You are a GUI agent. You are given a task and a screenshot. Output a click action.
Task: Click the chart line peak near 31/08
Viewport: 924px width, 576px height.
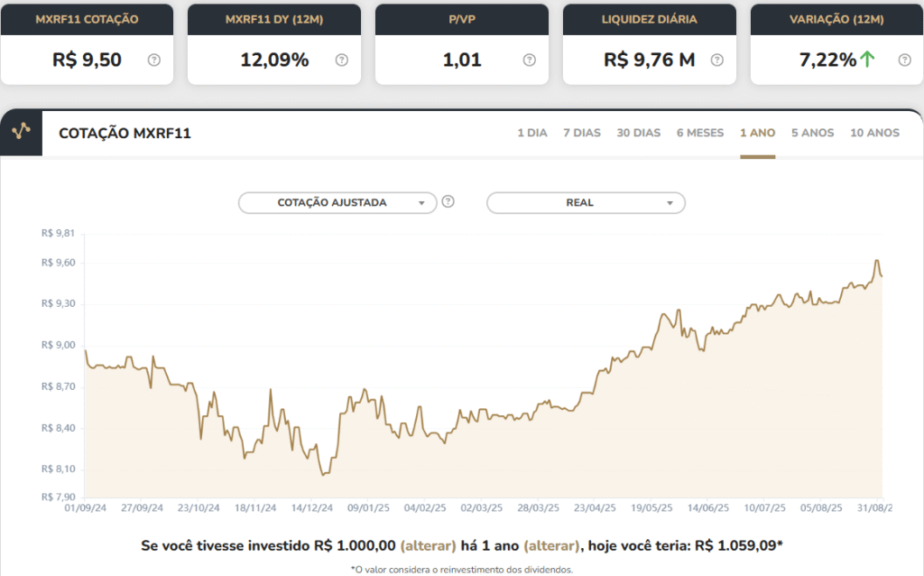(876, 261)
